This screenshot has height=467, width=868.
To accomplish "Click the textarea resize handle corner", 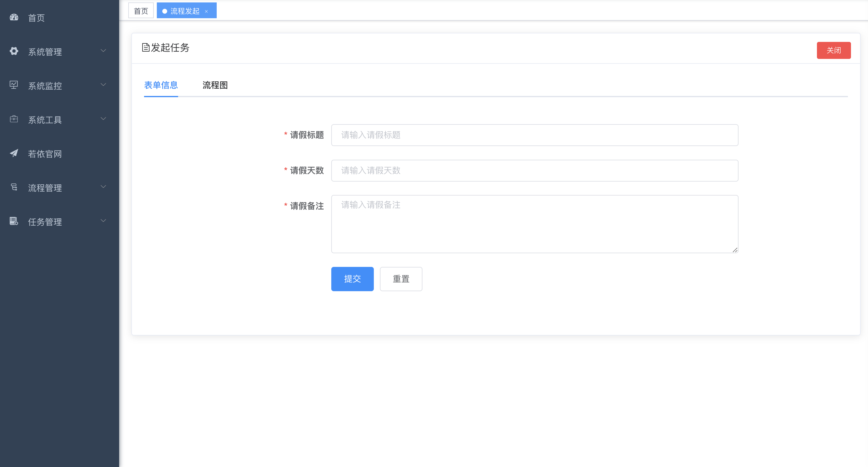I will (735, 250).
